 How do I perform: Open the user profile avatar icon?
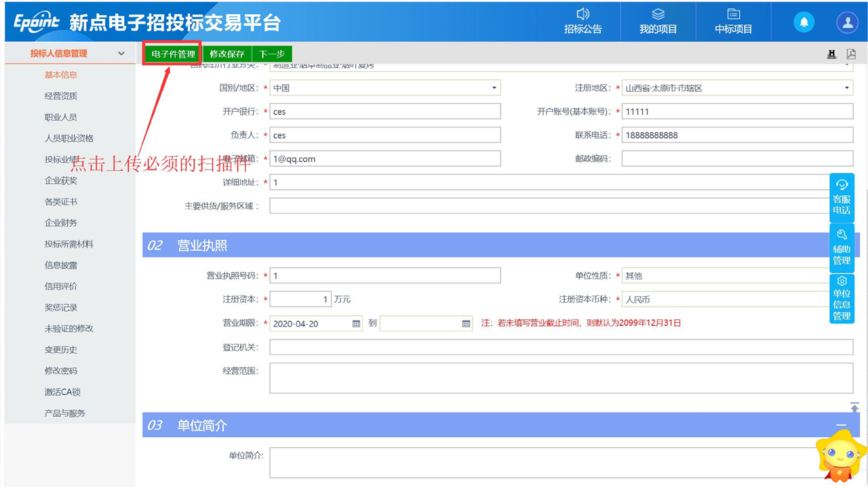[847, 22]
